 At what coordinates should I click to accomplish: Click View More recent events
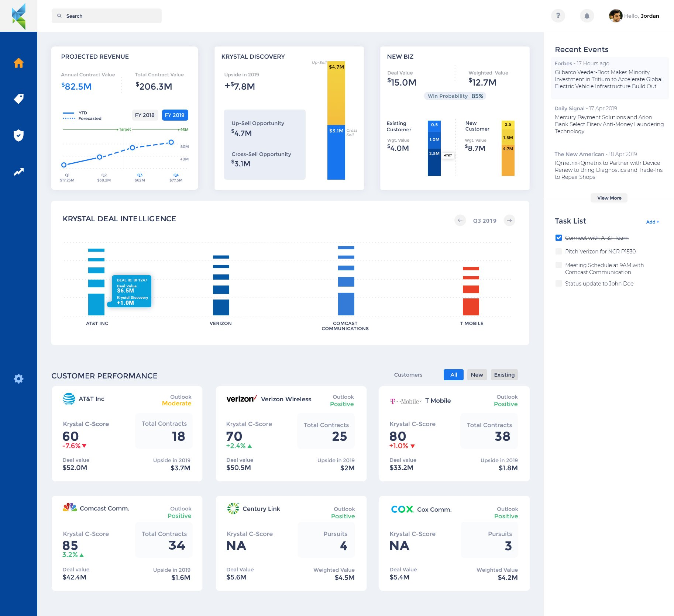click(609, 198)
